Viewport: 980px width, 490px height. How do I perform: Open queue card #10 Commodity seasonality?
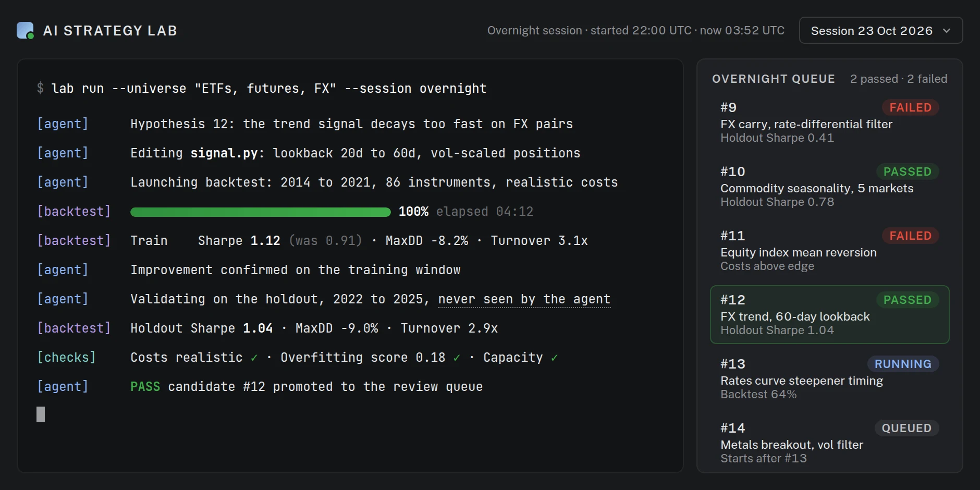(x=829, y=186)
